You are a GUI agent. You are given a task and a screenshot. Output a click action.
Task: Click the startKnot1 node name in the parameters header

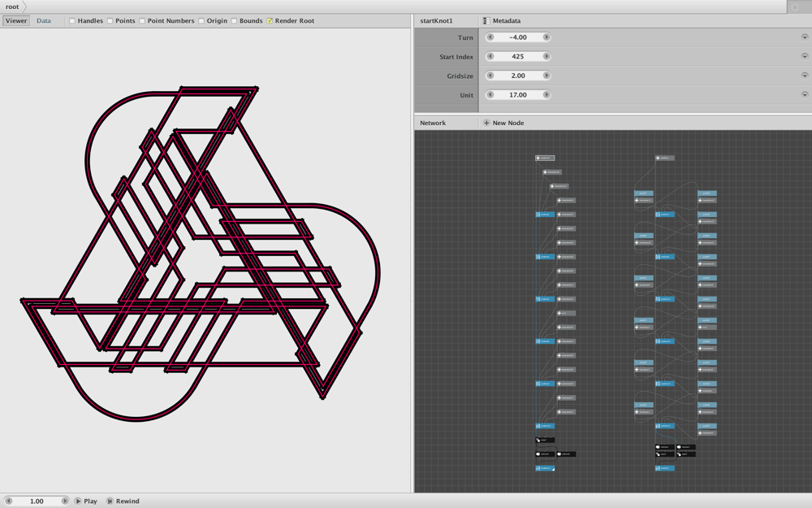click(437, 21)
